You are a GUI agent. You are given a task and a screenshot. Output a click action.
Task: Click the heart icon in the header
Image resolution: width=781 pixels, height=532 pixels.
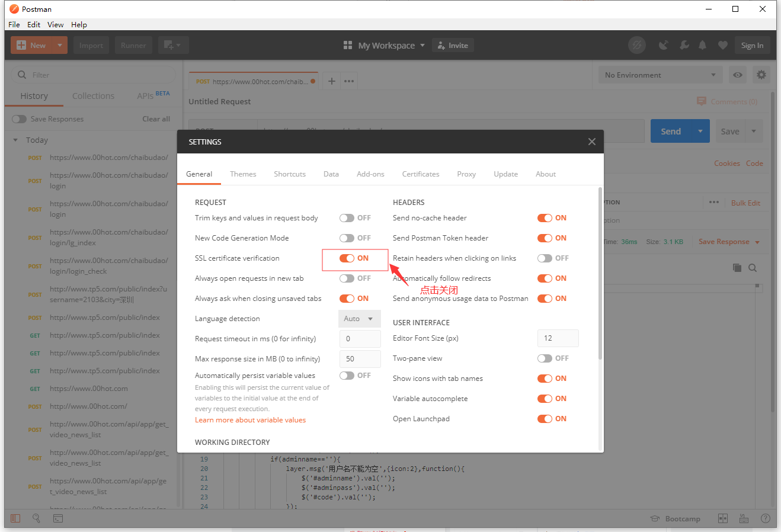pyautogui.click(x=722, y=44)
